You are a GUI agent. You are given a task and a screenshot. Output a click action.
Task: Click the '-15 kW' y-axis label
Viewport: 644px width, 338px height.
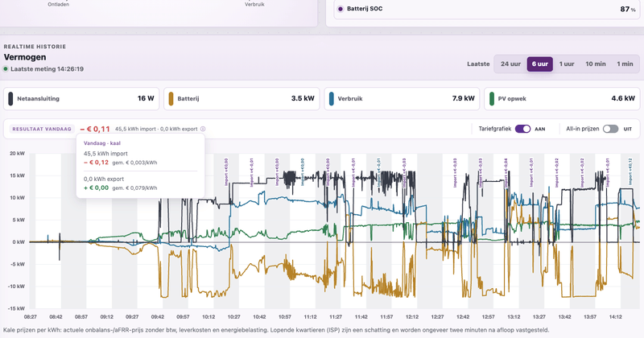16,308
